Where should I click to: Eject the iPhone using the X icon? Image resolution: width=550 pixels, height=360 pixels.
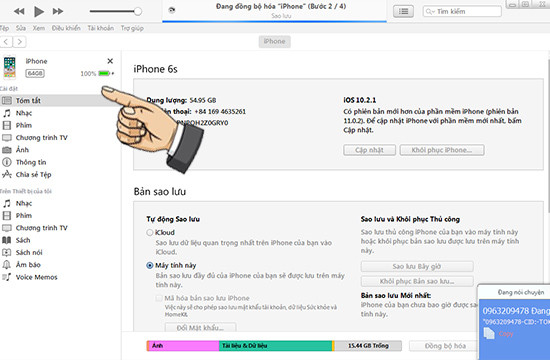(110, 61)
